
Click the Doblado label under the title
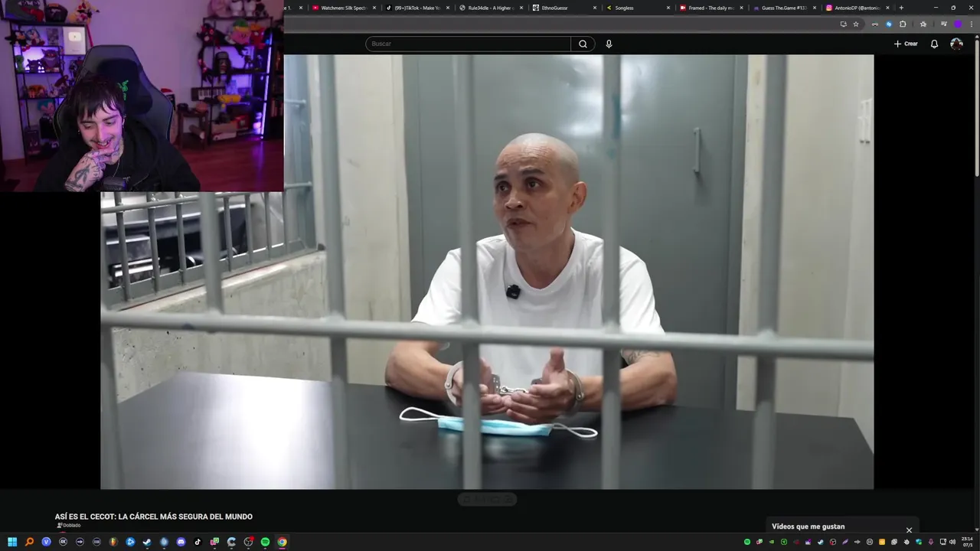[68, 525]
